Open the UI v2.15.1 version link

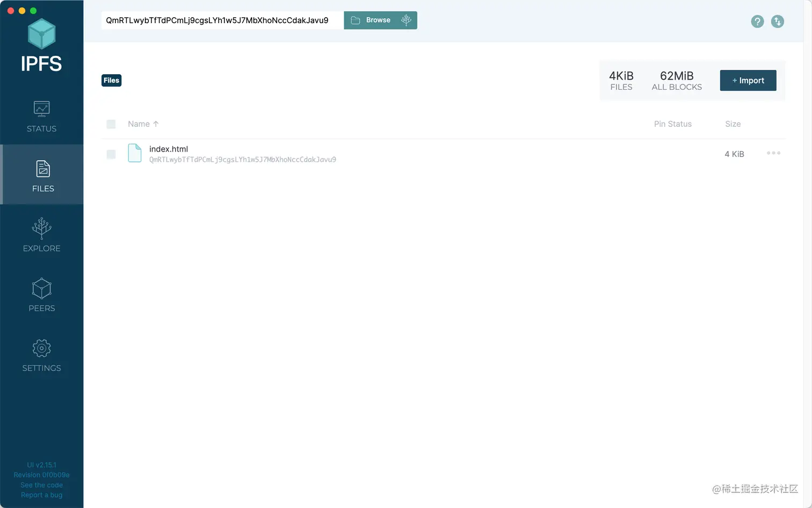[x=41, y=465]
